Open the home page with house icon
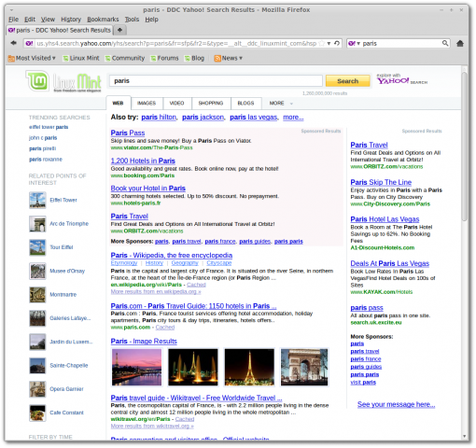The image size is (476, 448). click(460, 43)
